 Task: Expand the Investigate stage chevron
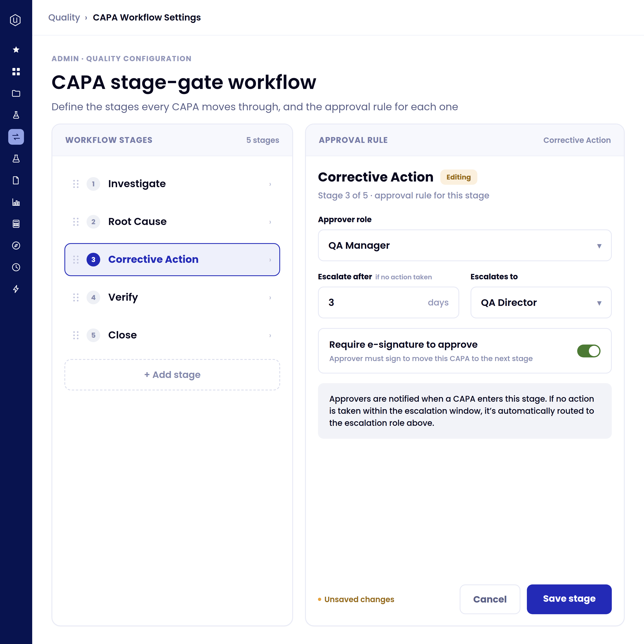pyautogui.click(x=270, y=184)
